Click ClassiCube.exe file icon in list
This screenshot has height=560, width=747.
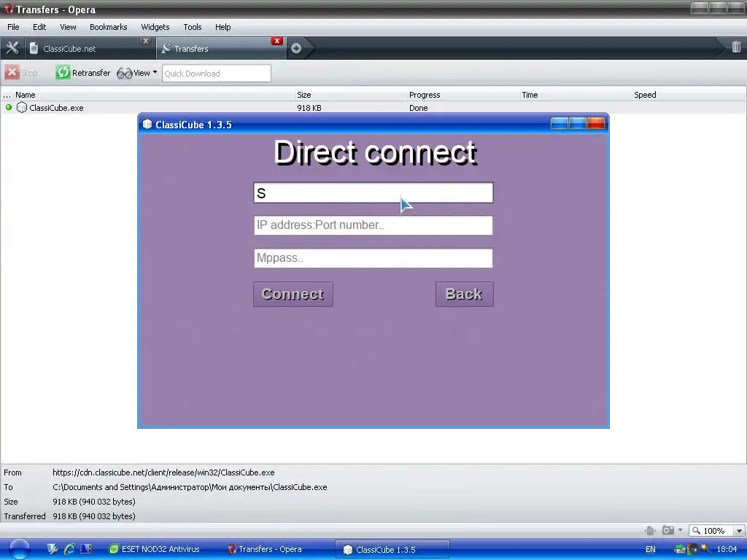coord(21,108)
